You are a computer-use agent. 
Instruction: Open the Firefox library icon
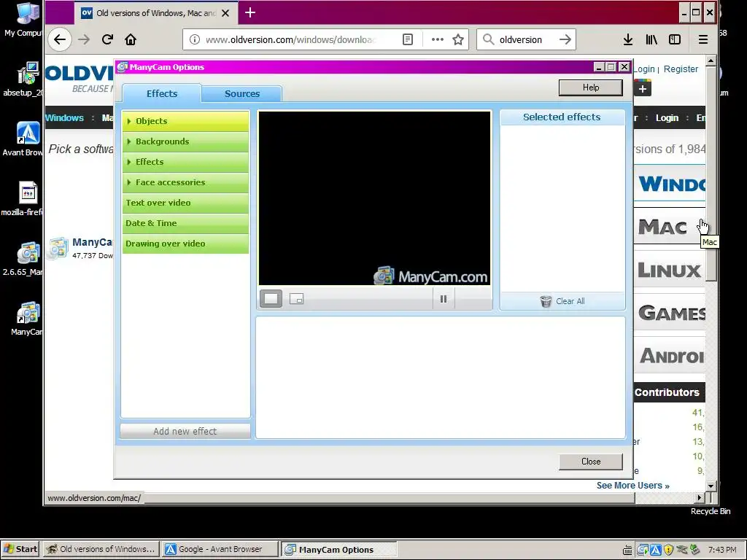coord(651,39)
